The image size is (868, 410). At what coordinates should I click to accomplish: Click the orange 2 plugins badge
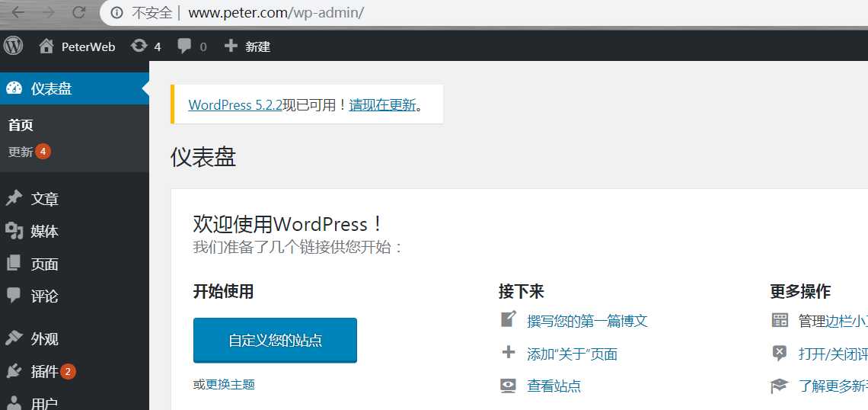click(68, 372)
